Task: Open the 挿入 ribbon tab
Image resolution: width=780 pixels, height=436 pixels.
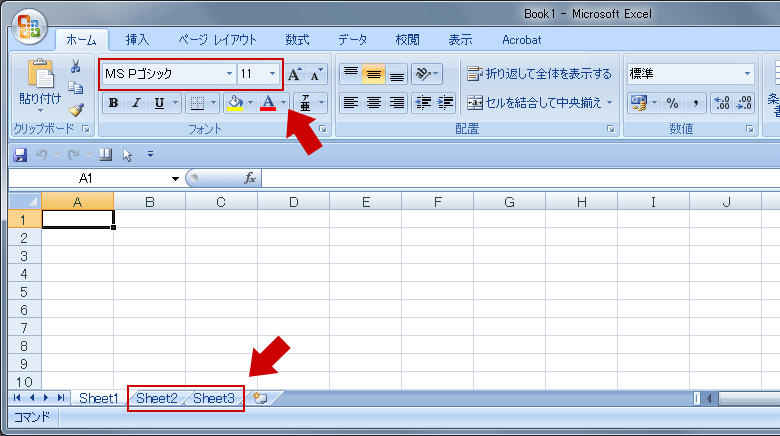Action: click(137, 40)
